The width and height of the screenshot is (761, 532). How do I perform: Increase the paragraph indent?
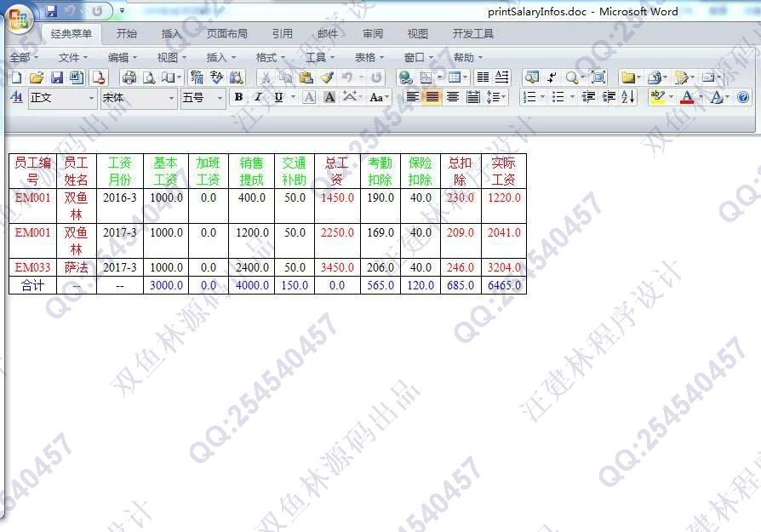pos(609,97)
